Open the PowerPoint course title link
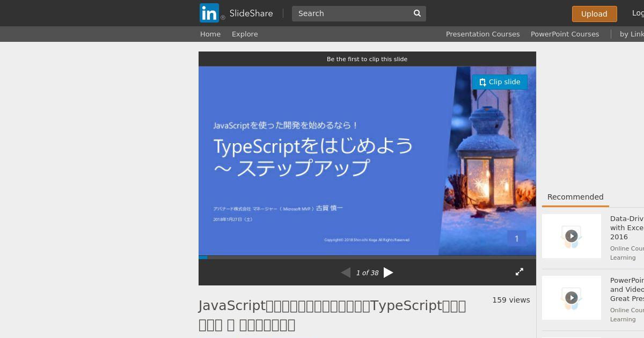Viewport: 644px width, 338px height. pos(627,289)
